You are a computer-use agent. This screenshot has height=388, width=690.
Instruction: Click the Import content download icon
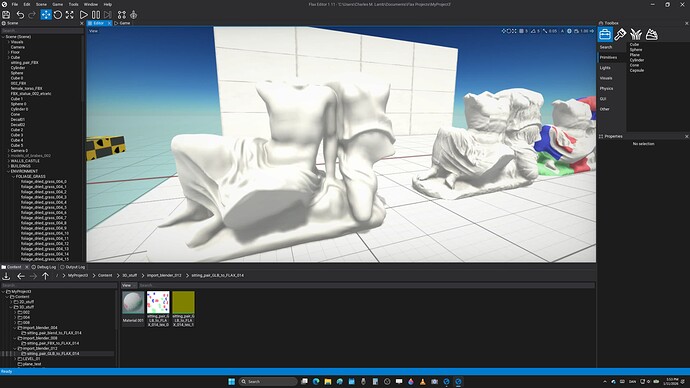(6, 276)
